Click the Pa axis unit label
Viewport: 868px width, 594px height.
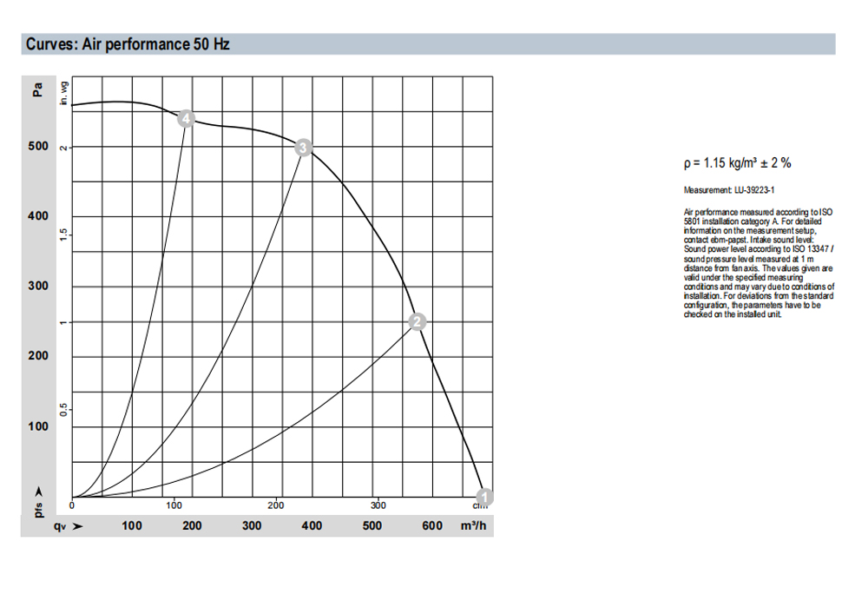[x=37, y=89]
